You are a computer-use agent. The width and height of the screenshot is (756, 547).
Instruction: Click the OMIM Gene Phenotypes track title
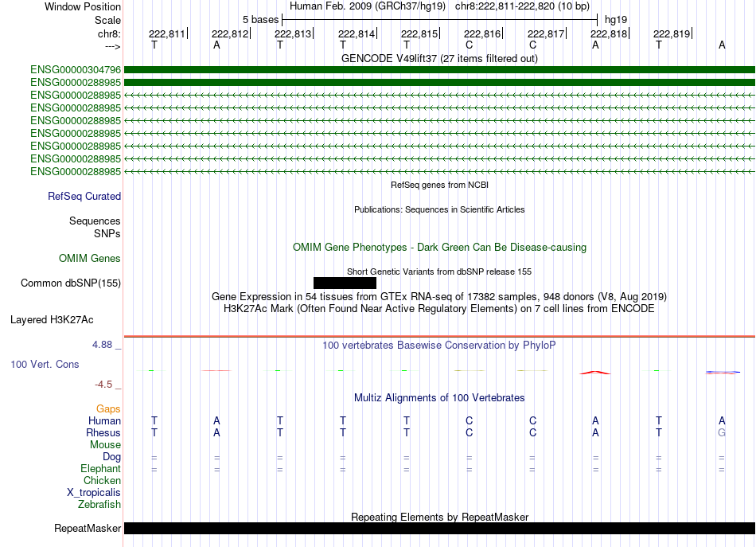[x=439, y=248]
